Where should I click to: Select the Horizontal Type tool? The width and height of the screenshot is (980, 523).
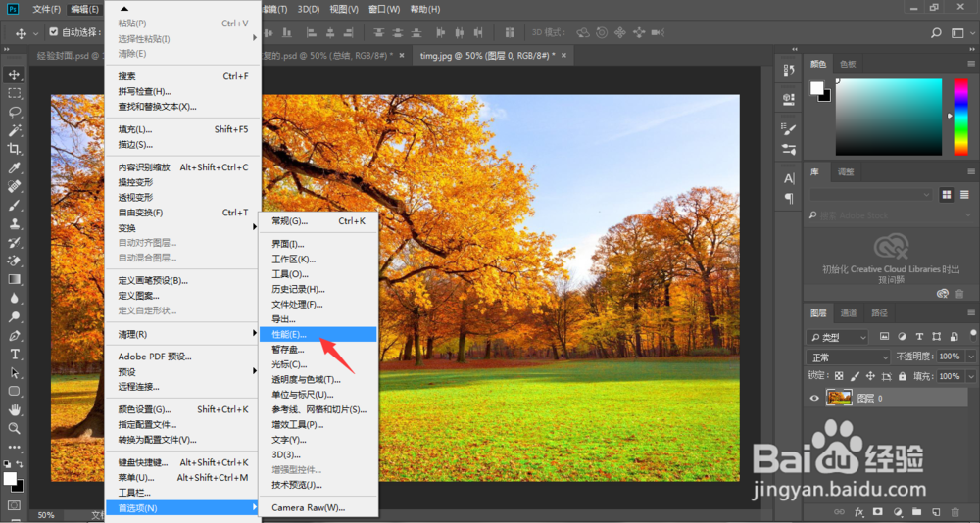(15, 355)
